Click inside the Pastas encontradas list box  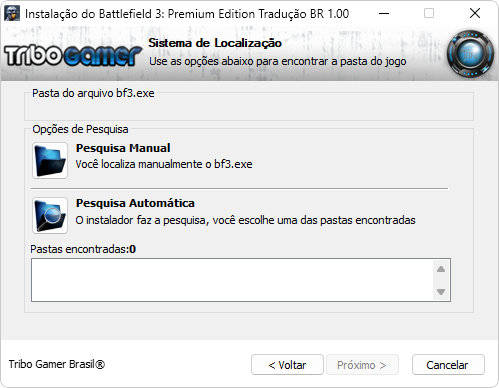(232, 280)
